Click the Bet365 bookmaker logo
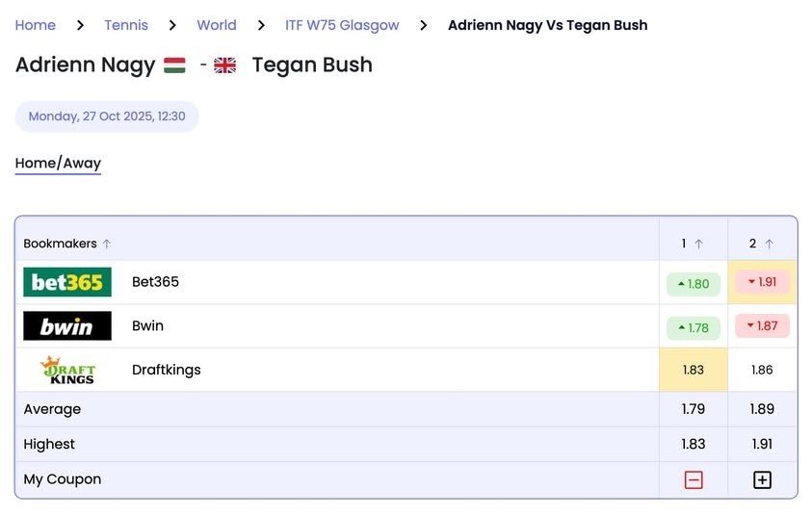This screenshot has width=812, height=515. coord(67,282)
